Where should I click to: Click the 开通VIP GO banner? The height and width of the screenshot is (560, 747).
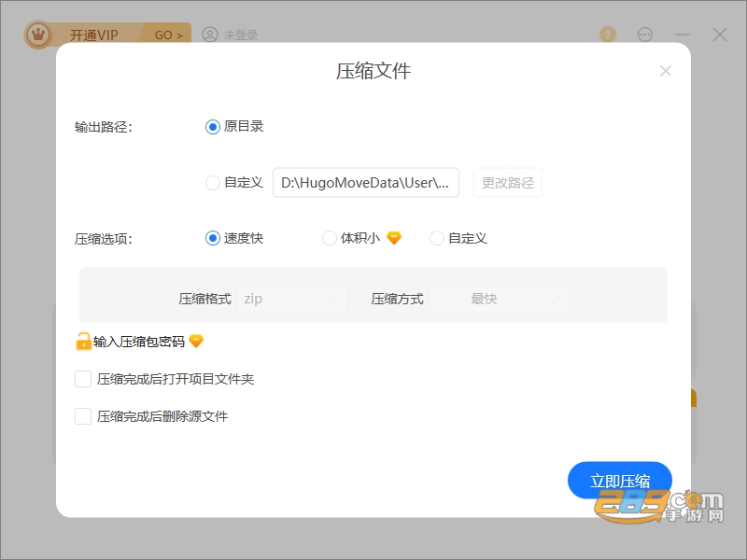coord(107,35)
